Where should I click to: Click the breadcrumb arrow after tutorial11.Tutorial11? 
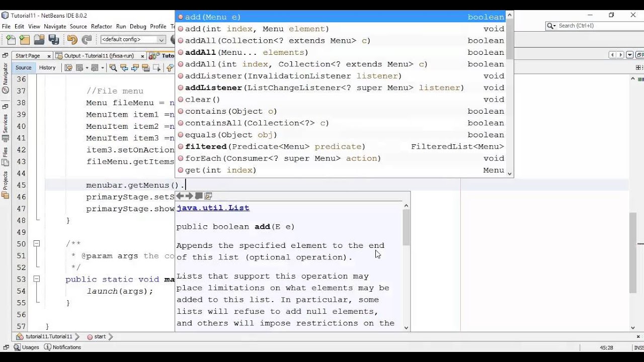[x=77, y=336]
